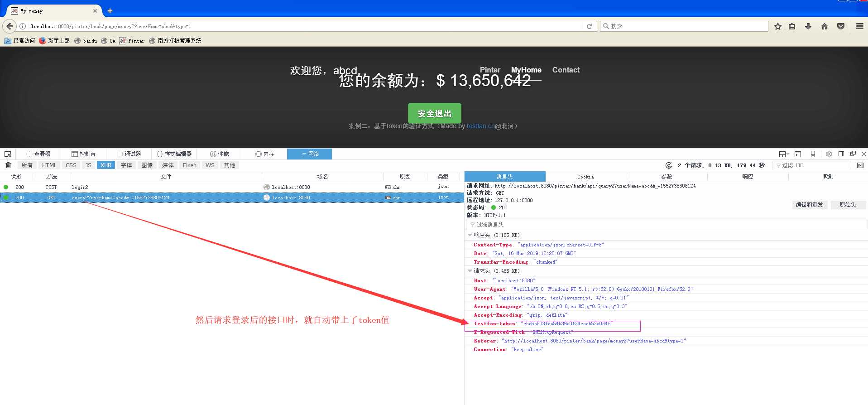Open the 样式编辑器 style editor tab
This screenshot has height=405, width=868.
tap(174, 154)
